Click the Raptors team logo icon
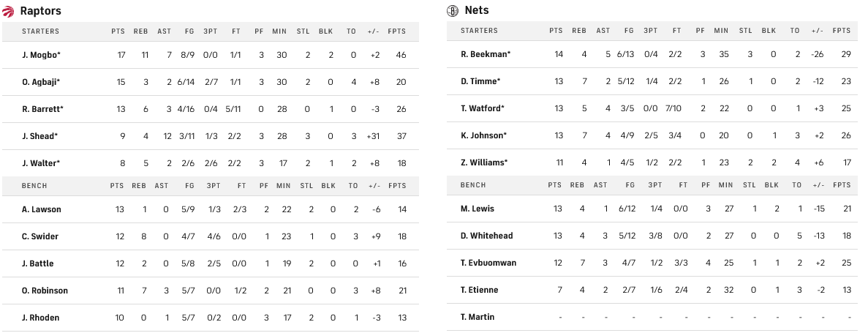The width and height of the screenshot is (868, 333). point(8,11)
